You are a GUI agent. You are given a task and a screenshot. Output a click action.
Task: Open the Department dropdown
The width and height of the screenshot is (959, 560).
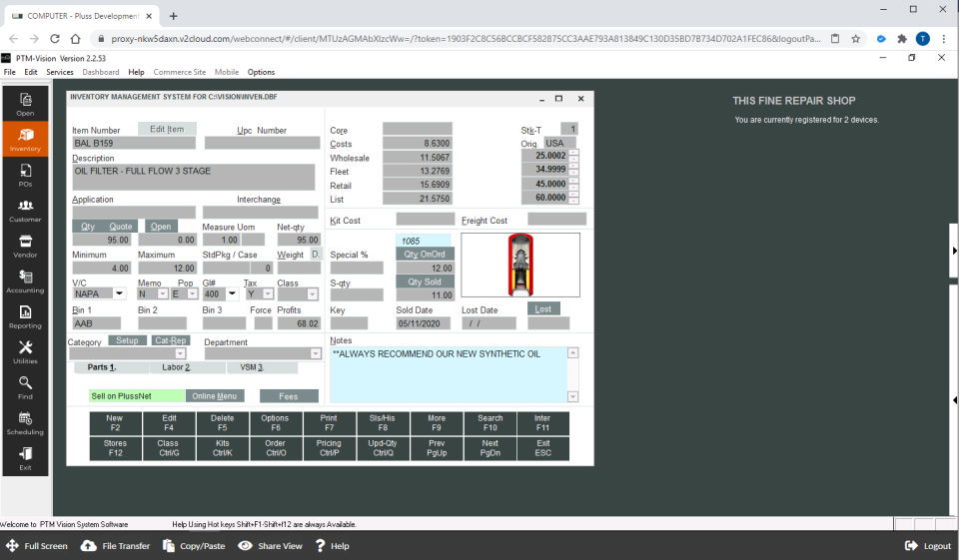pos(315,353)
